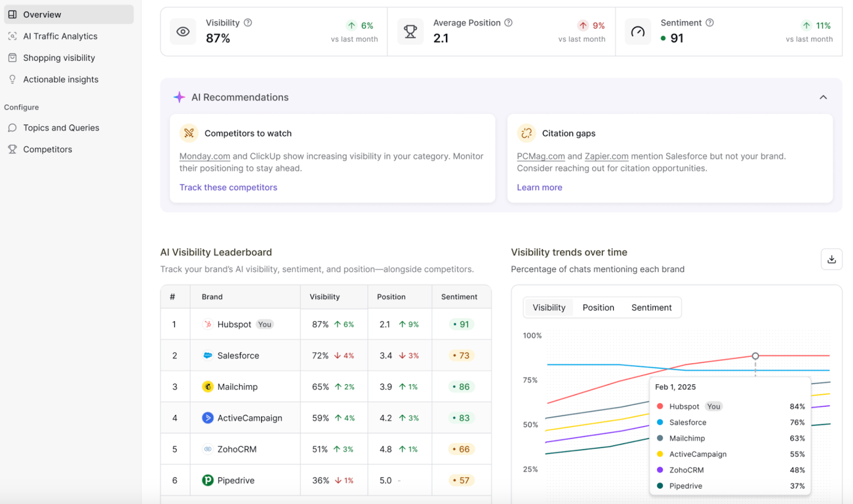Screen dimensions: 853x504
Task: Click the Competitors to watch icon
Action: [x=189, y=133]
